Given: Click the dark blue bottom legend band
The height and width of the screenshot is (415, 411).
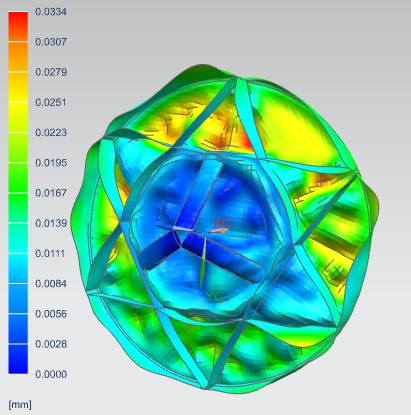Looking at the screenshot, I should (x=18, y=359).
